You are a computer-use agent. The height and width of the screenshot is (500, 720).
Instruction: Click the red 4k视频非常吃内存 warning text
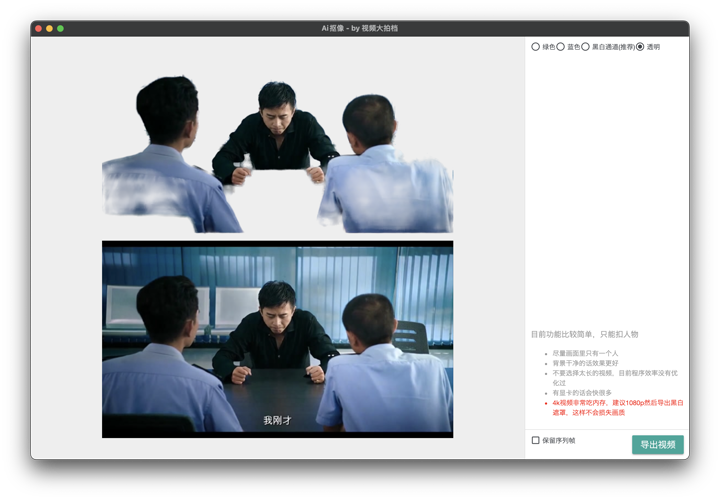pyautogui.click(x=618, y=407)
